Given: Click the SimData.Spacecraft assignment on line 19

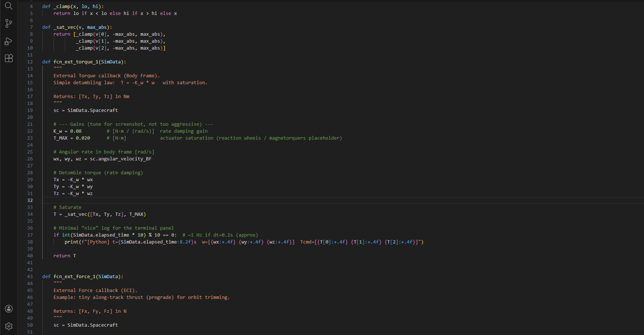Looking at the screenshot, I should 86,110.
